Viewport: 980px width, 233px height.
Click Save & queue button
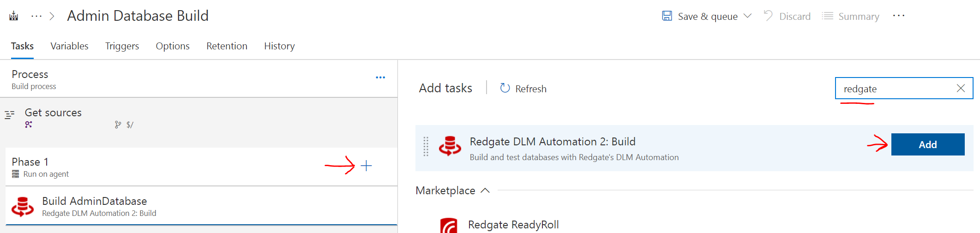click(707, 17)
